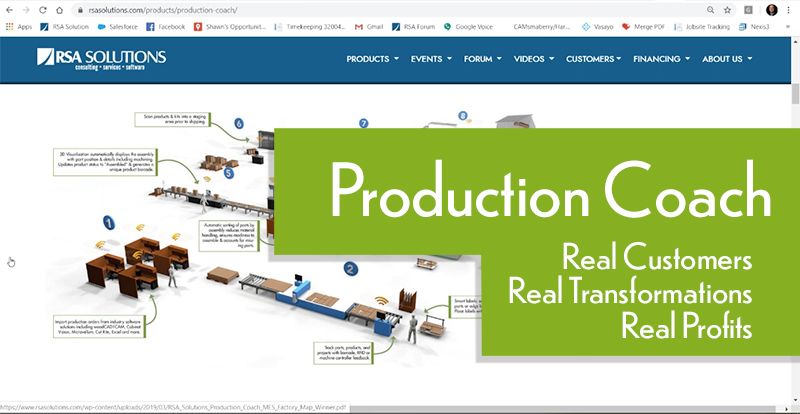Click the "Track parts, products, and projects" caption
Image resolution: width=800 pixels, height=414 pixels.
pos(344,353)
